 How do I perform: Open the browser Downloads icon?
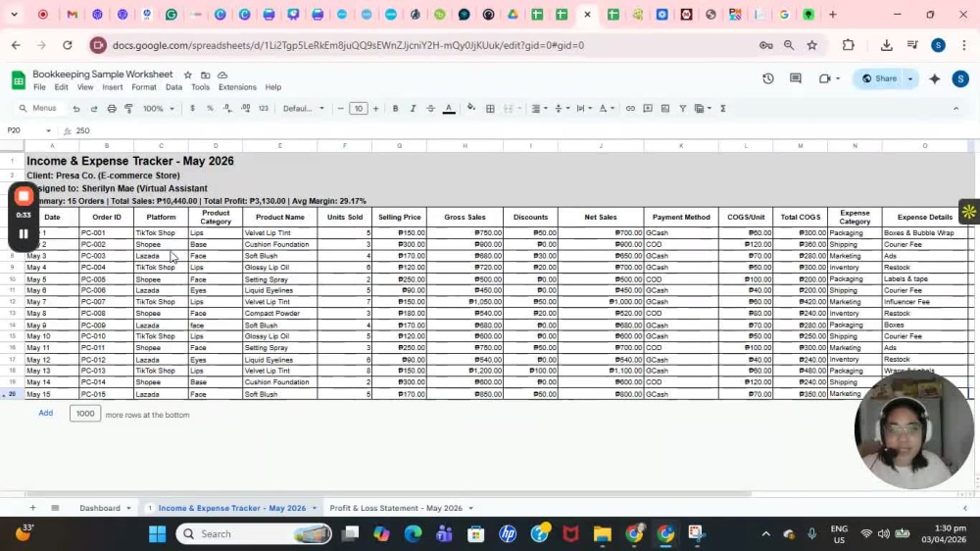886,45
